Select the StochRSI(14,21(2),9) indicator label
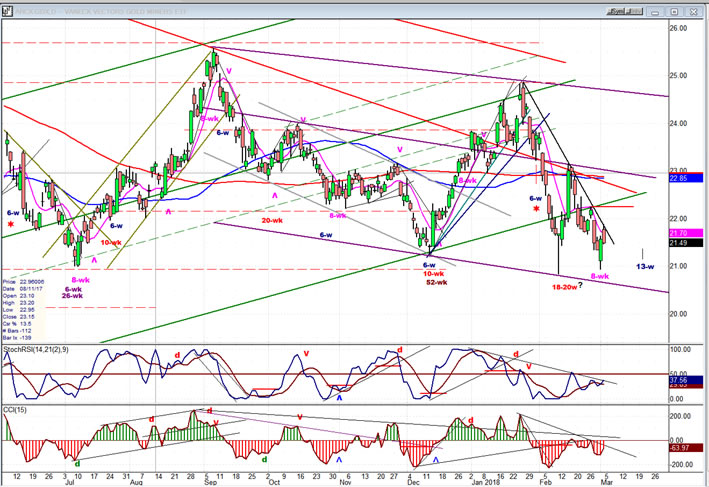Image resolution: width=709 pixels, height=487 pixels. [x=36, y=350]
